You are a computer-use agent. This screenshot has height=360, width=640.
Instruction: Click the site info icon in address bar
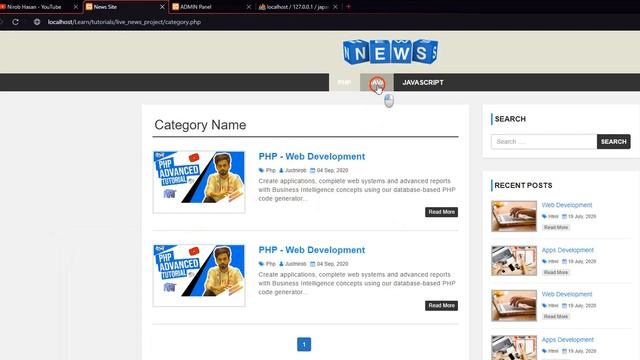tap(37, 22)
